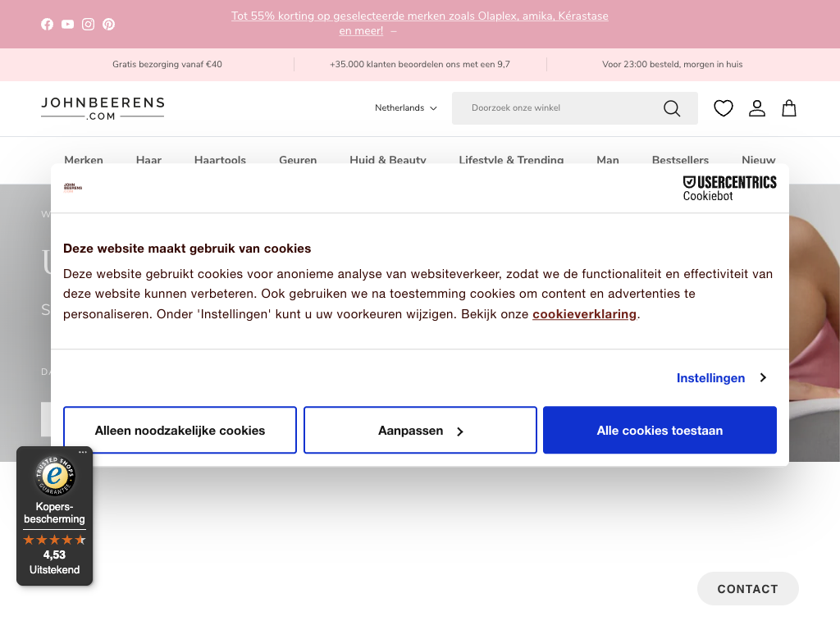Screen dimensions: 840x630
Task: Click the Trusted Shops badge menu dots
Action: tap(83, 452)
